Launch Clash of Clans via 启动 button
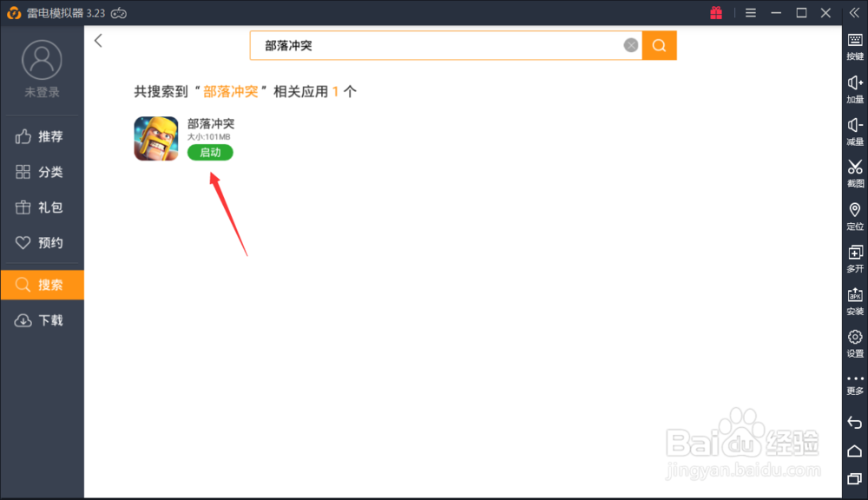 pos(209,152)
